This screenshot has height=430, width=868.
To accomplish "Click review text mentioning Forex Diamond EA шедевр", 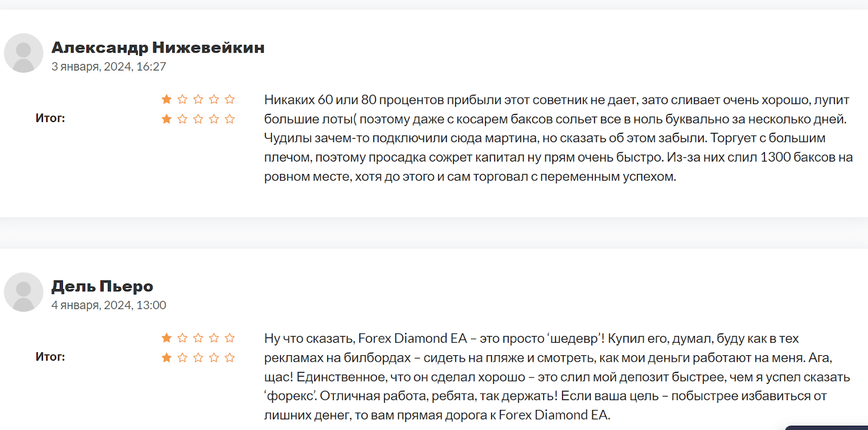I will click(x=557, y=376).
